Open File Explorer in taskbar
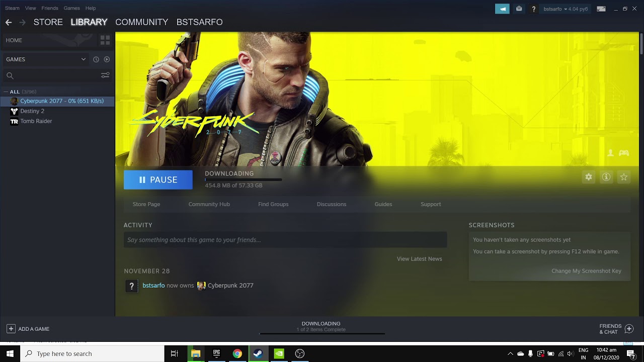This screenshot has height=362, width=644. coord(196,353)
